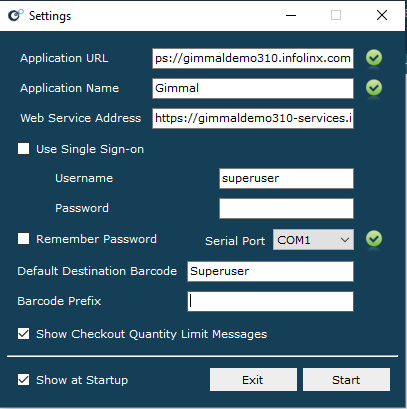
Task: Click the Username field containing superuser
Action: coord(286,178)
